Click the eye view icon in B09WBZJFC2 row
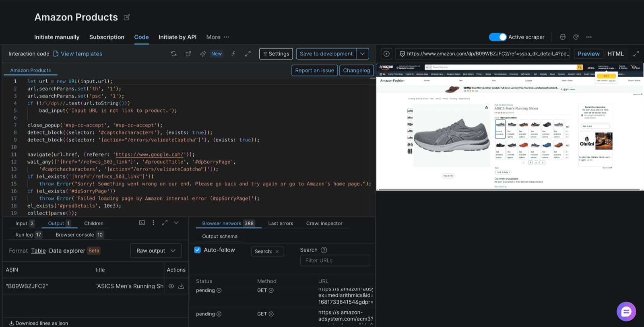Viewport: 644px width, 327px height. click(171, 286)
